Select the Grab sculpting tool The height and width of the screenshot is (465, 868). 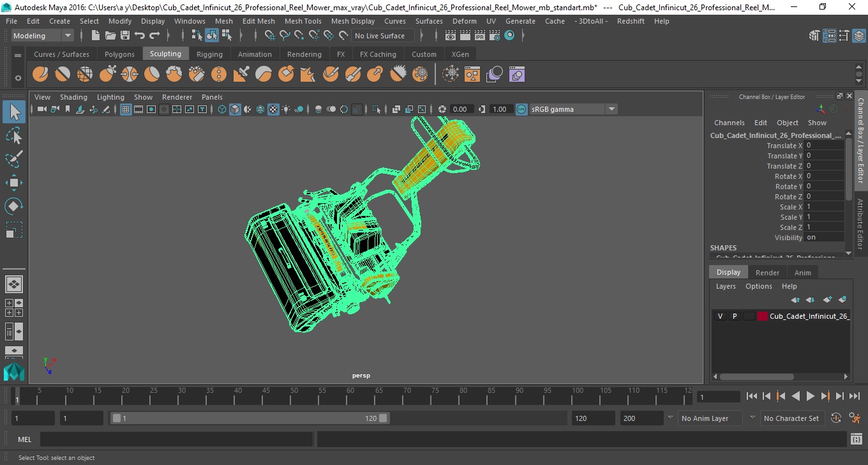[x=107, y=75]
